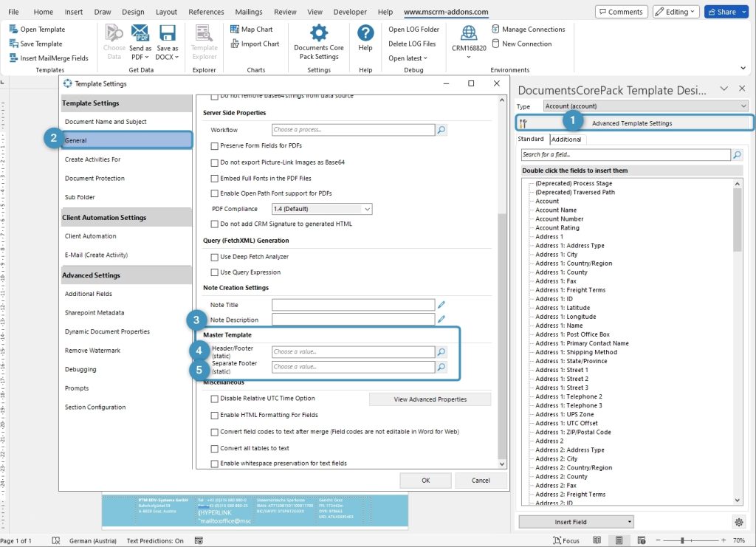
Task: Click Save Template icon
Action: (13, 44)
